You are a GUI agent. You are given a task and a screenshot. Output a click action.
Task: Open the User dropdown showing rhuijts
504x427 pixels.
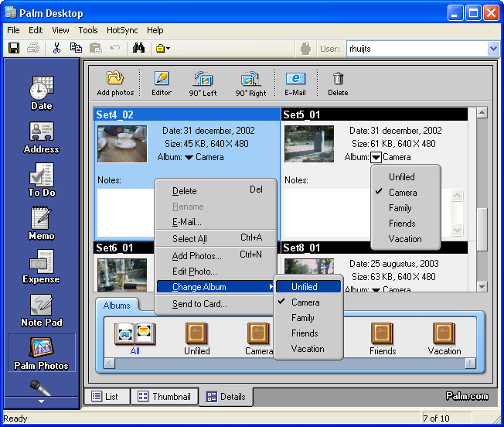click(493, 49)
